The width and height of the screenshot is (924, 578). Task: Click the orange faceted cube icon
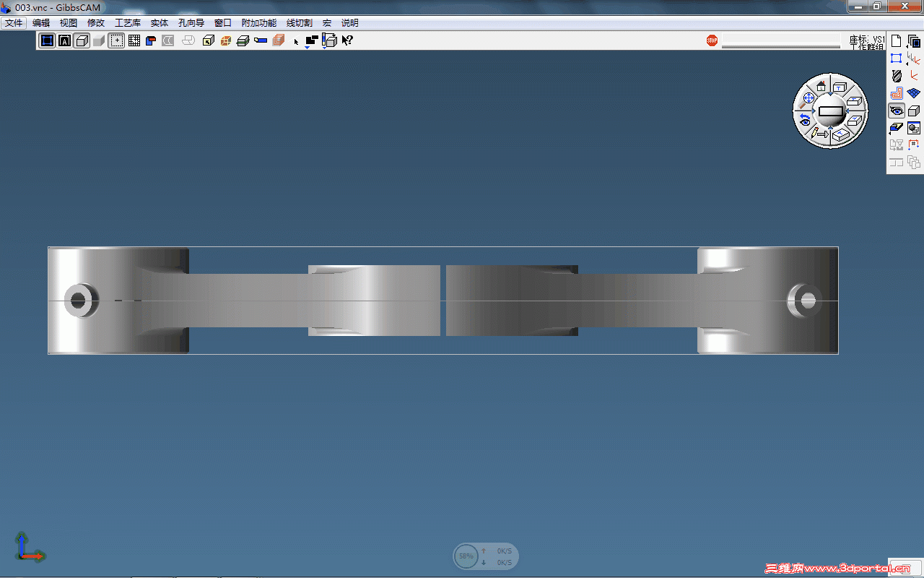226,40
